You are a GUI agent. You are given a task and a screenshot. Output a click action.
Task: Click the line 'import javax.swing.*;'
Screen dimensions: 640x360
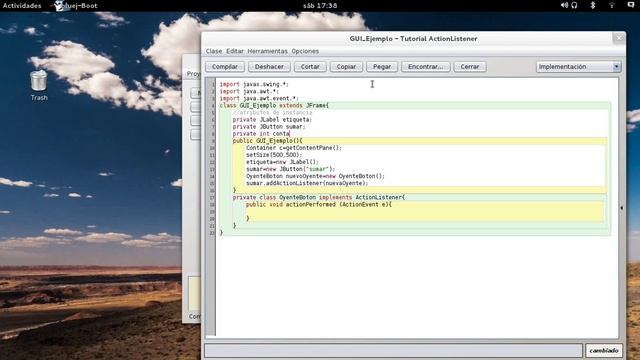254,84
